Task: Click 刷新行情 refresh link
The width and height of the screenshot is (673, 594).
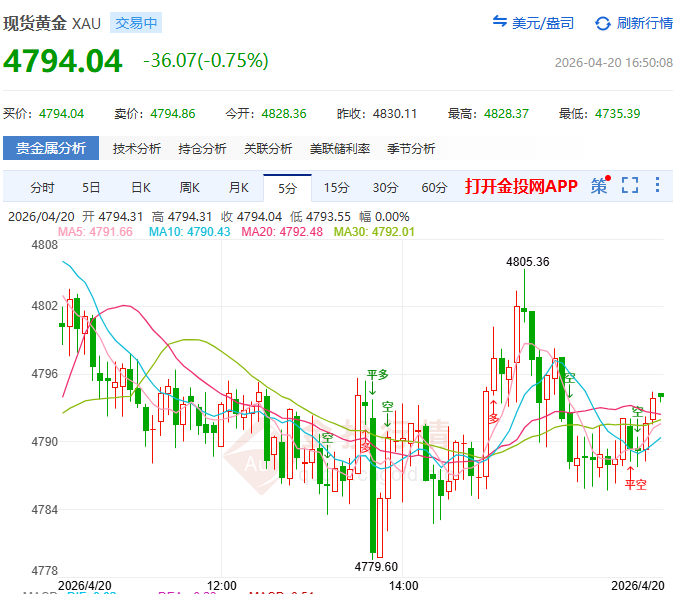Action: [645, 23]
